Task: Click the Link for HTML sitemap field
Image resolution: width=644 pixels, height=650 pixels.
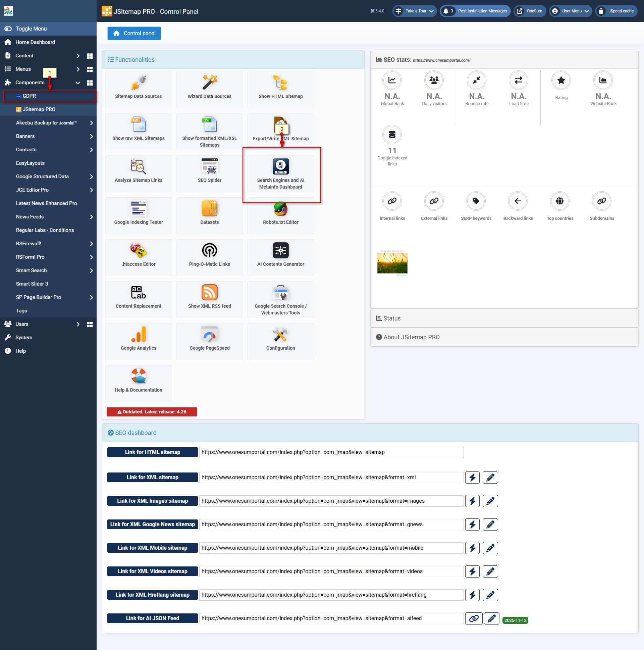Action: 331,452
